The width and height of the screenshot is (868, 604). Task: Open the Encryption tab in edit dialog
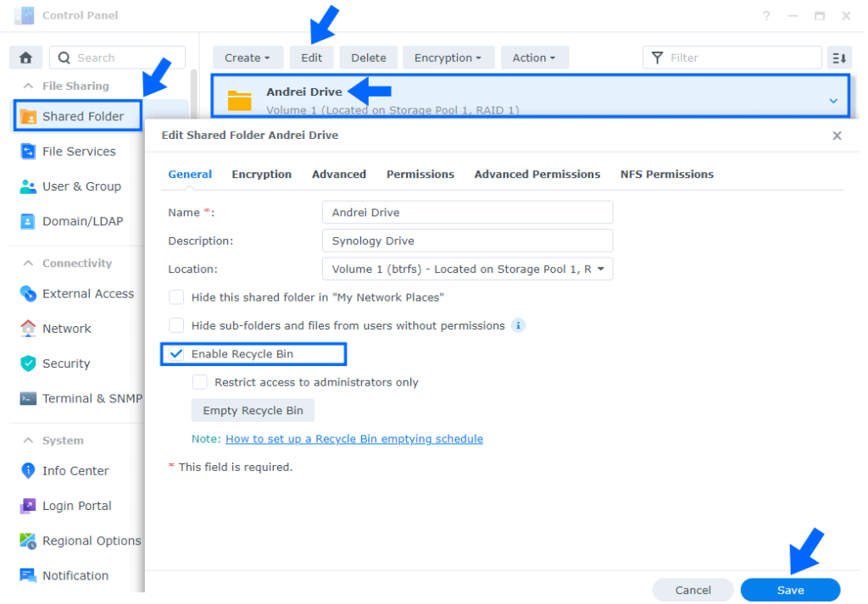(x=261, y=174)
